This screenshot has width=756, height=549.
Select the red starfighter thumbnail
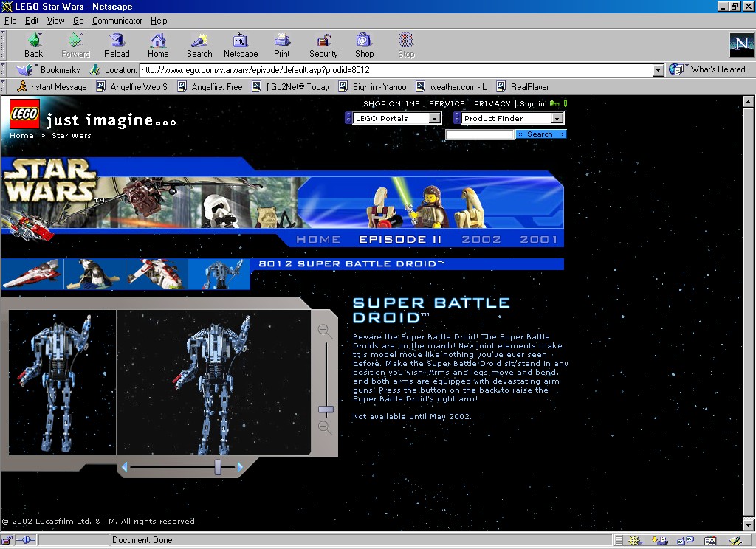click(x=32, y=274)
